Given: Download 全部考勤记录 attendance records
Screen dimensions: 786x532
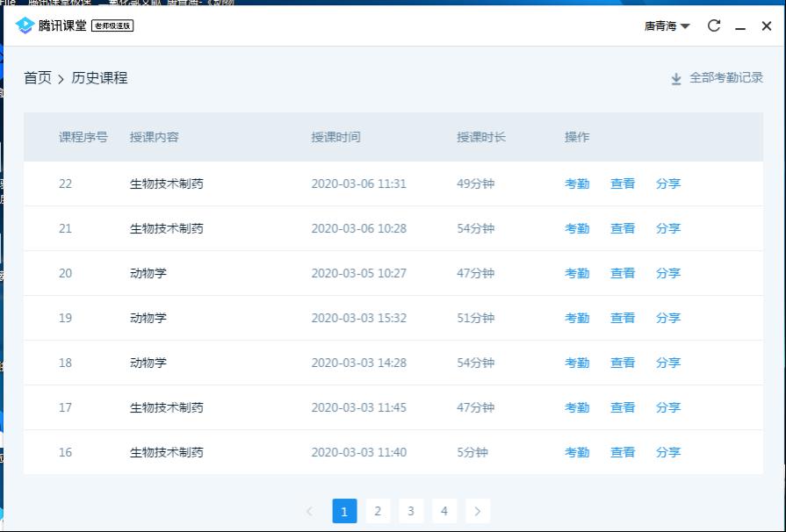Looking at the screenshot, I should (x=717, y=78).
